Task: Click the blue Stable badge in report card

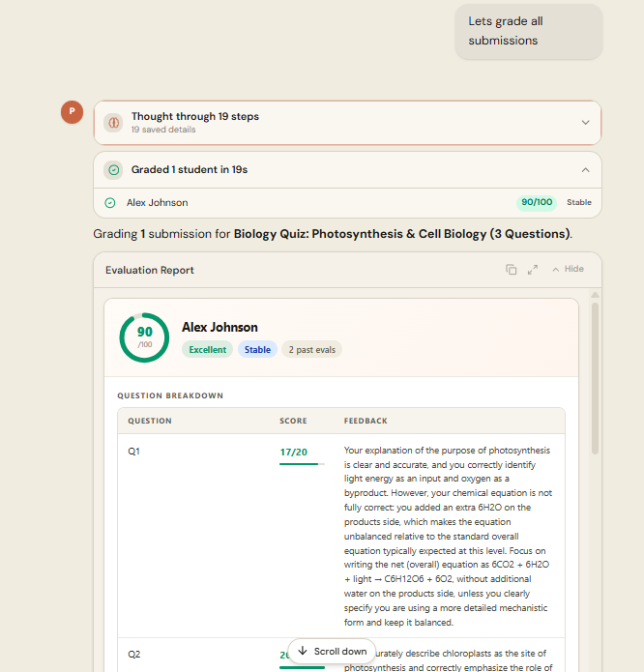Action: pyautogui.click(x=257, y=350)
